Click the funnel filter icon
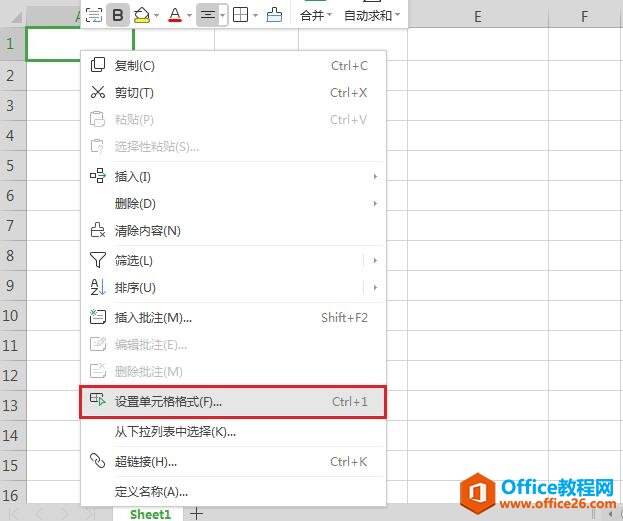 click(x=98, y=260)
